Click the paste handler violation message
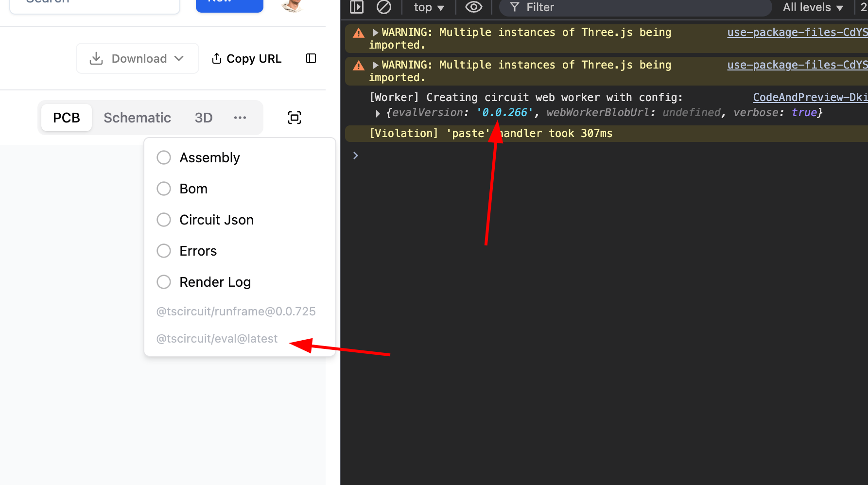This screenshot has width=868, height=485. [x=491, y=133]
